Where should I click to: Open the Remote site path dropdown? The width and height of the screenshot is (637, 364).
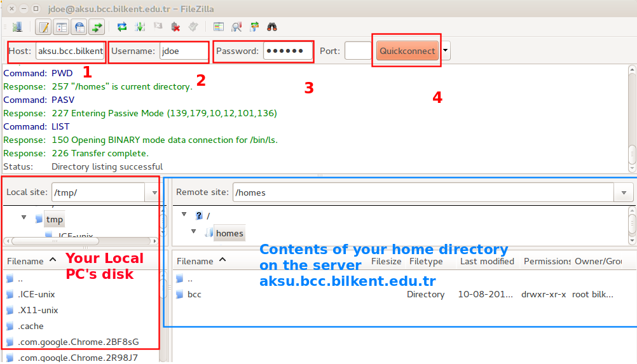point(624,192)
